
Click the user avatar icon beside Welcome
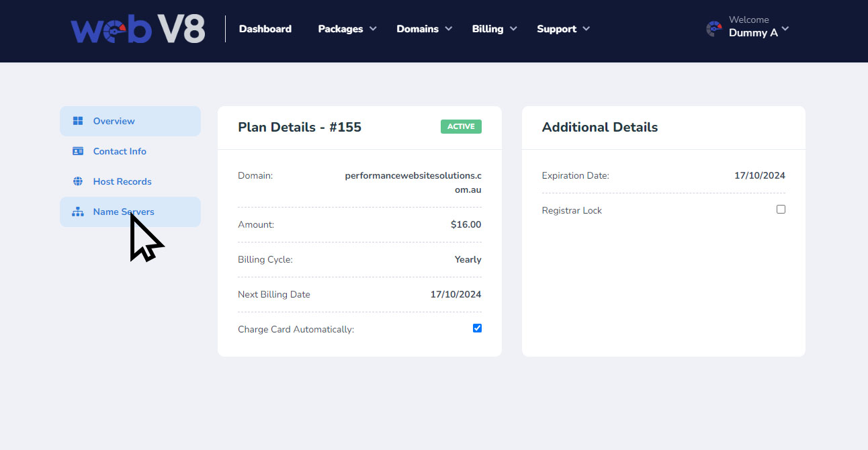click(x=713, y=29)
